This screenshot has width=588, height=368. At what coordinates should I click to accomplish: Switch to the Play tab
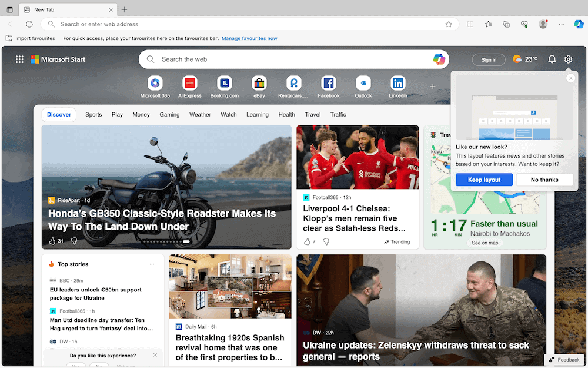pyautogui.click(x=117, y=115)
